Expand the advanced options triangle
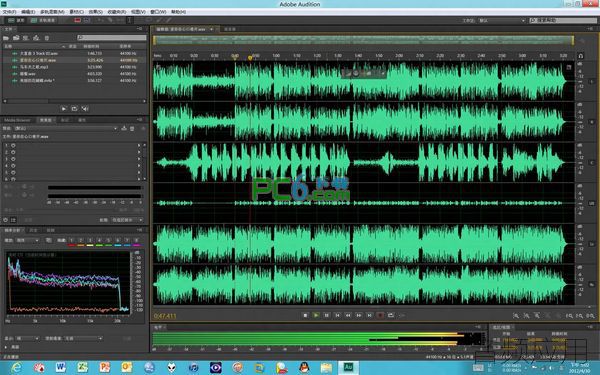Viewport: 600px width, 375px height. click(5, 347)
